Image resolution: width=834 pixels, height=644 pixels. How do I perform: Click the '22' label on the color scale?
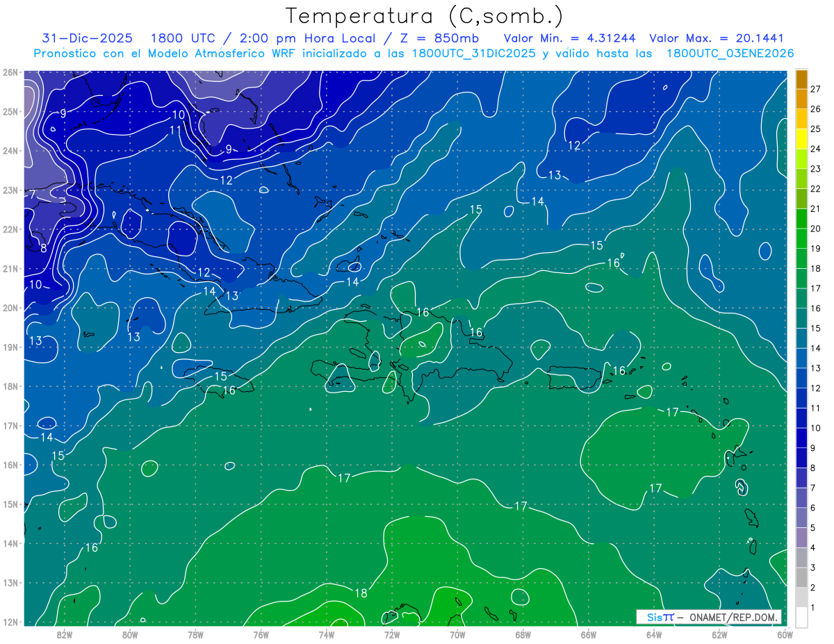[x=815, y=188]
